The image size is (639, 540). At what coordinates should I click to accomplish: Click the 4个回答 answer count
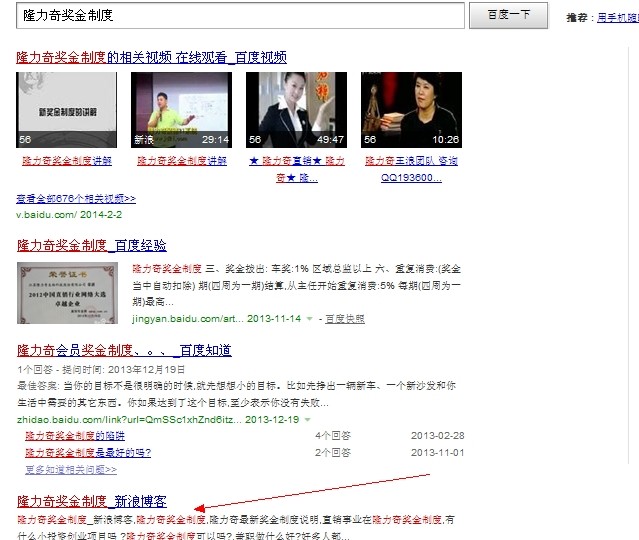click(333, 436)
